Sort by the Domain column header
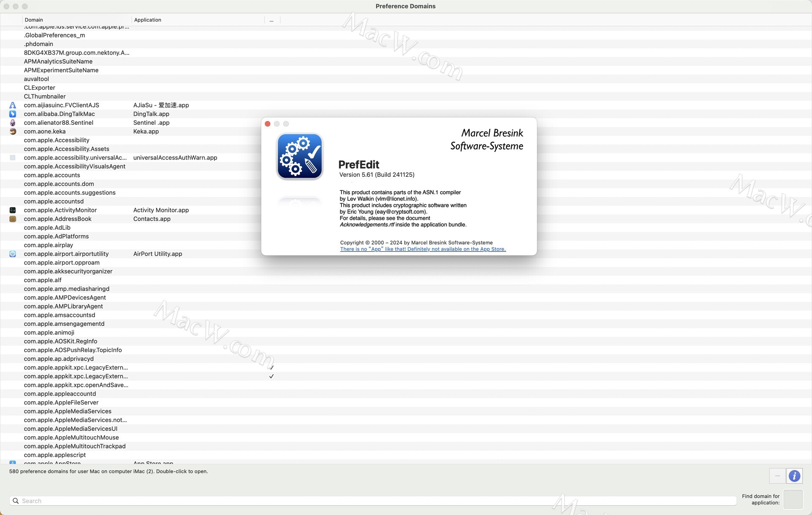Image resolution: width=812 pixels, height=515 pixels. pos(77,20)
